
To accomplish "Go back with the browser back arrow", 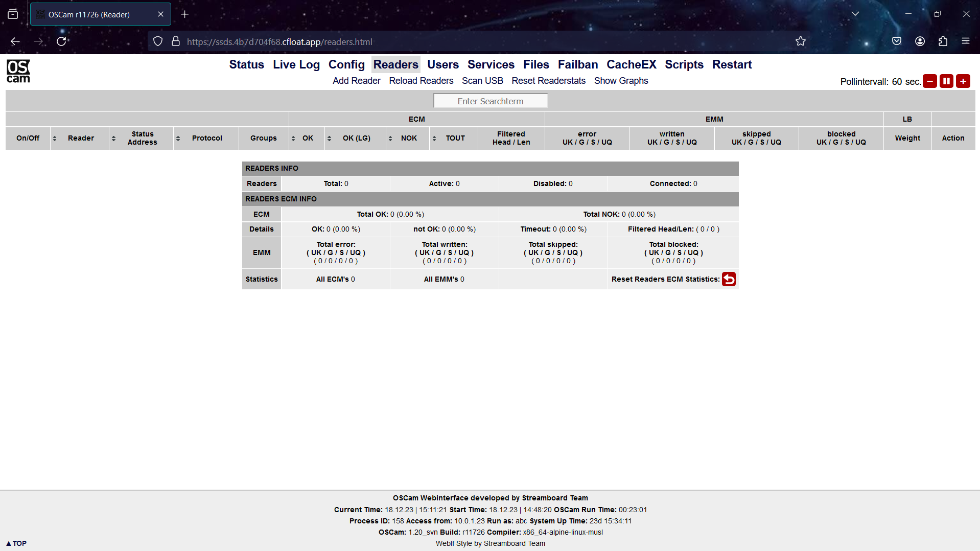I will 15,41.
